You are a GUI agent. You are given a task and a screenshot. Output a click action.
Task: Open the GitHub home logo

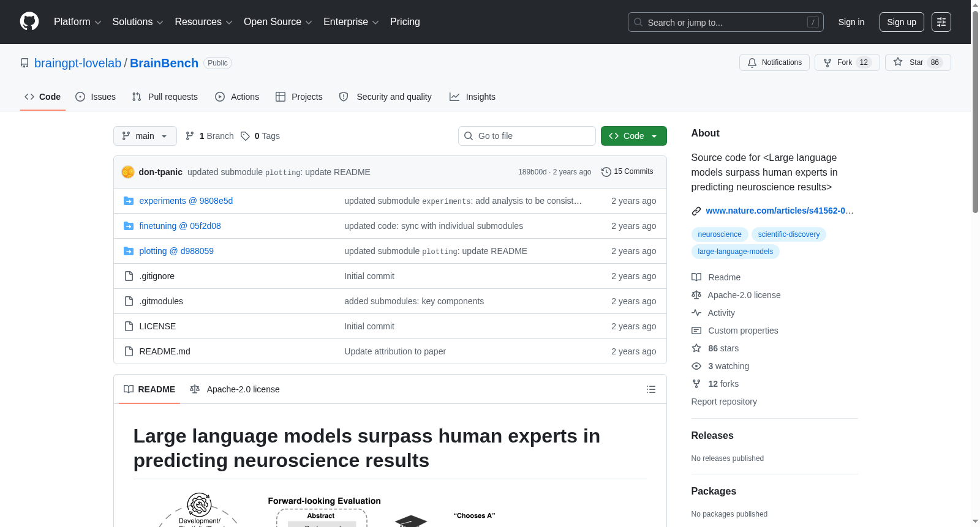pyautogui.click(x=29, y=21)
